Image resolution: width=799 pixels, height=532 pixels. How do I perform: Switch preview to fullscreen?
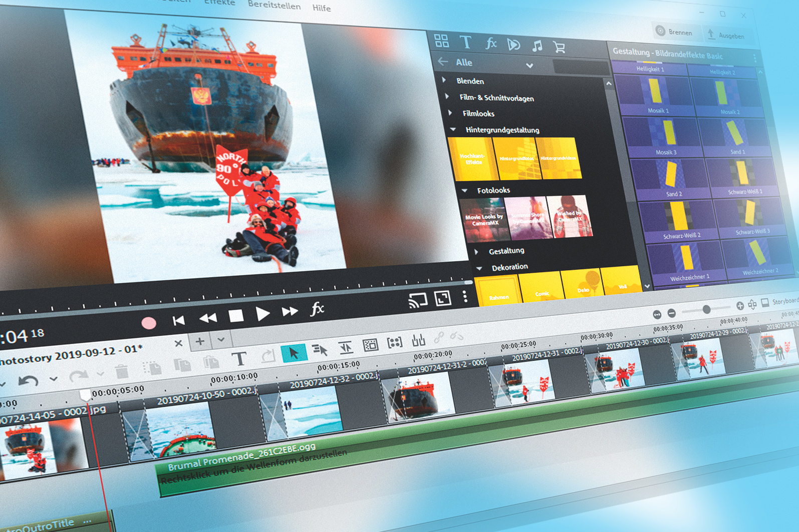(443, 298)
